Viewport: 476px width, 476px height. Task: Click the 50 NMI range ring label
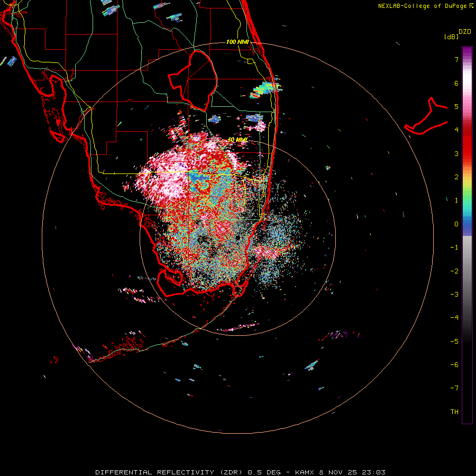coord(237,140)
